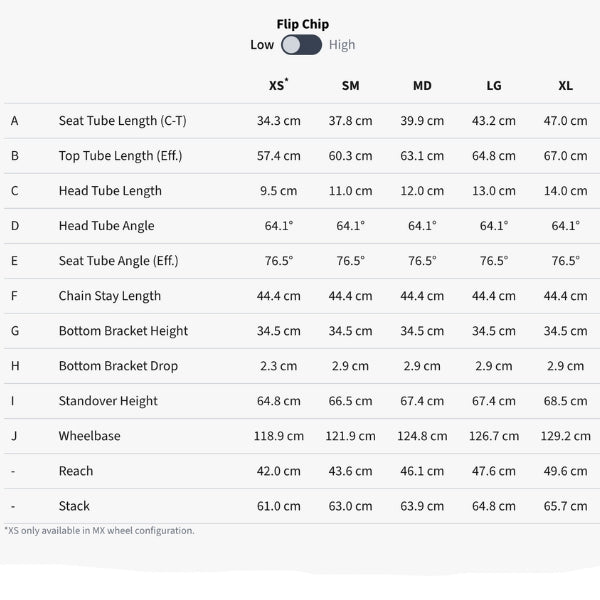
Task: Click the Head Tube Angle row label
Action: (x=106, y=226)
